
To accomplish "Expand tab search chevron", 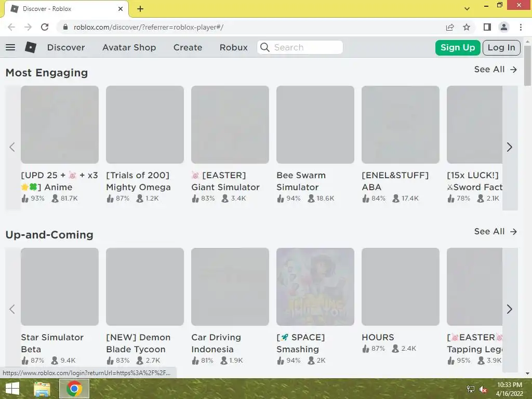I will (467, 9).
